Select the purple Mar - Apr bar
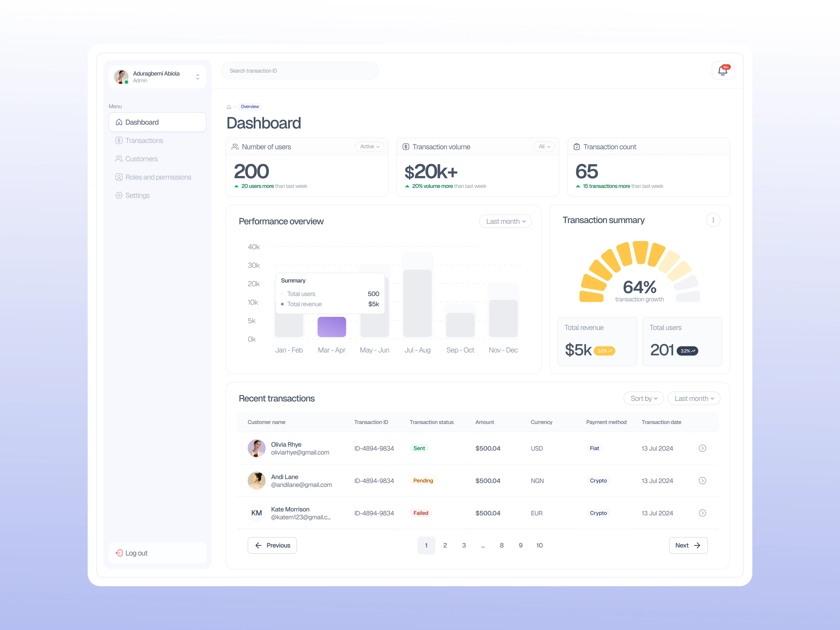The height and width of the screenshot is (630, 840). click(x=332, y=327)
